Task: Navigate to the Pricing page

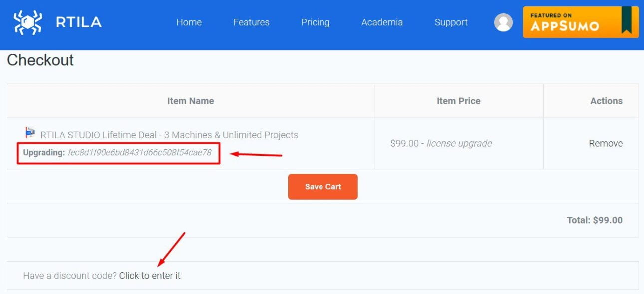Action: pyautogui.click(x=315, y=22)
